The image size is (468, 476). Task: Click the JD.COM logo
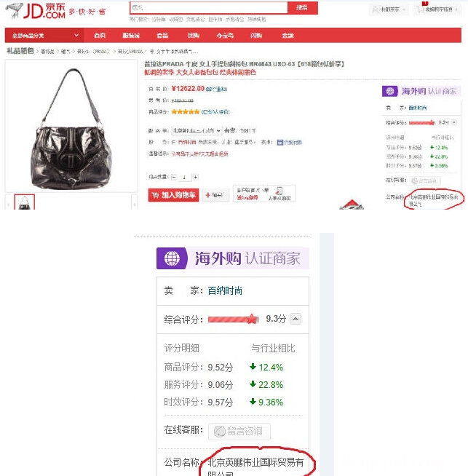(x=35, y=11)
